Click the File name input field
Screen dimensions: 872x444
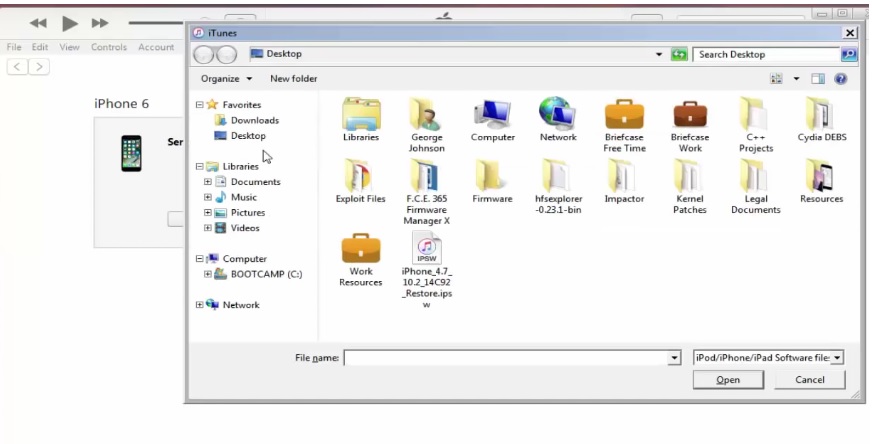click(506, 358)
